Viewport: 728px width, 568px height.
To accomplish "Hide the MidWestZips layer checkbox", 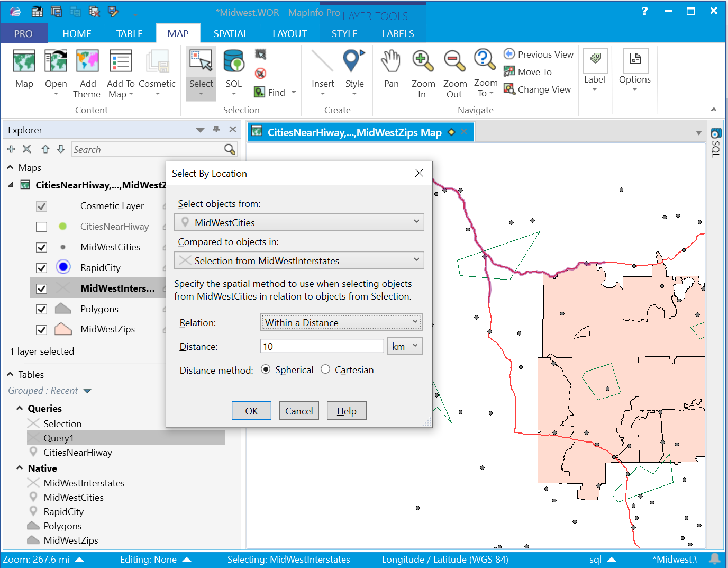I will click(41, 330).
